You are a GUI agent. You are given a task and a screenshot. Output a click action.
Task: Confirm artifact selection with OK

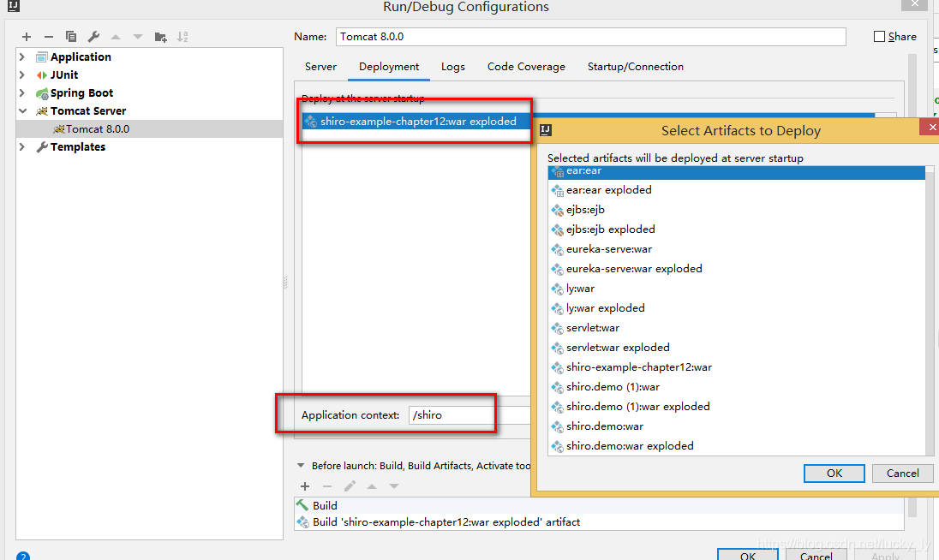834,474
